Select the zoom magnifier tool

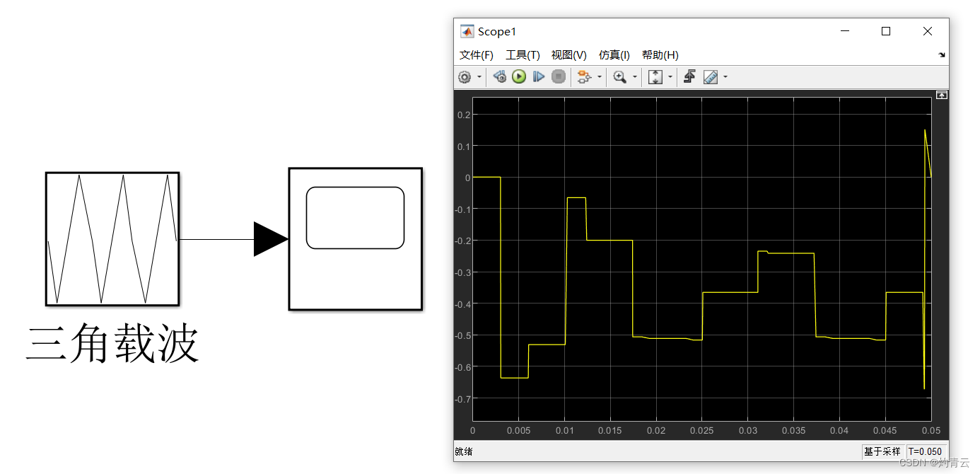[620, 77]
